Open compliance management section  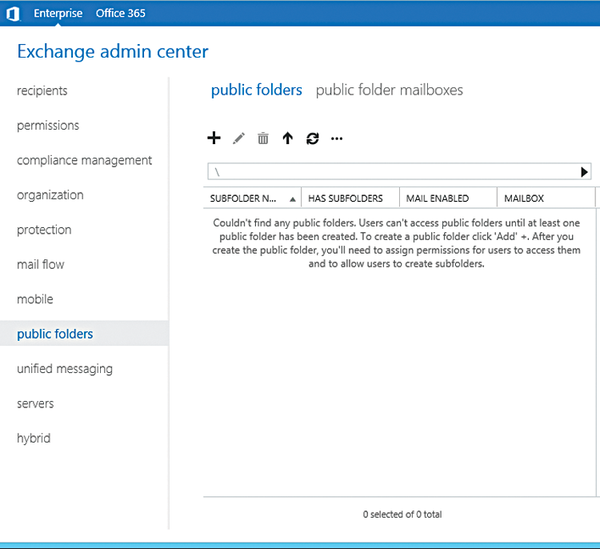[x=84, y=160]
